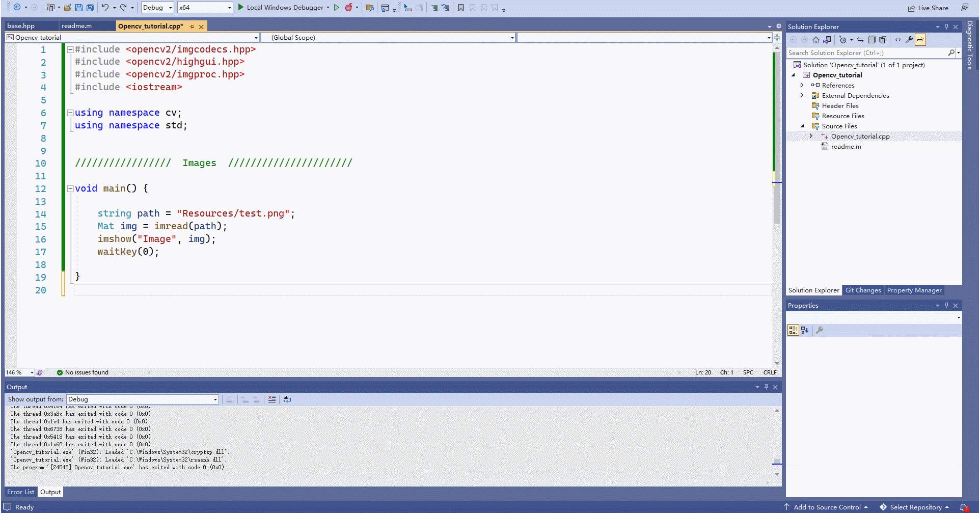980x513 pixels.
Task: Switch to the Property Manager tab
Action: pyautogui.click(x=914, y=290)
